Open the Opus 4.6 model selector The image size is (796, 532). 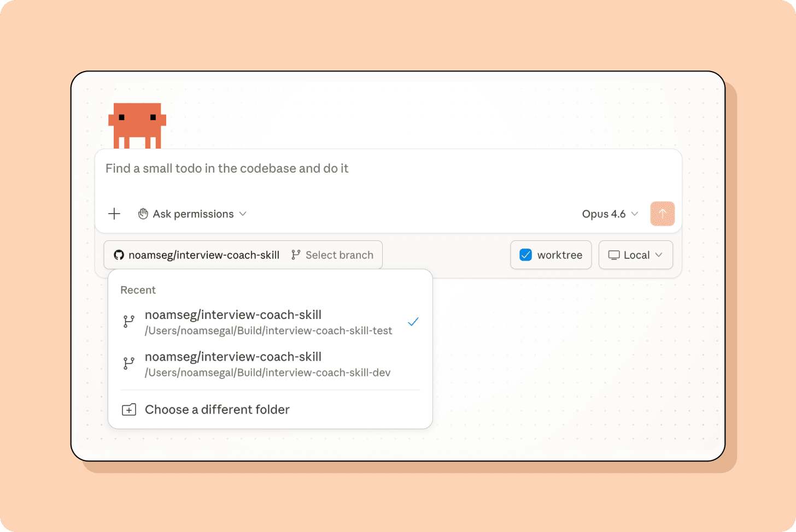[x=610, y=214]
